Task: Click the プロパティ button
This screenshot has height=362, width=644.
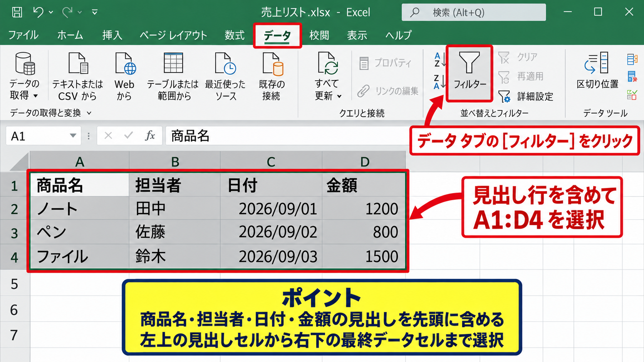Action: 385,63
